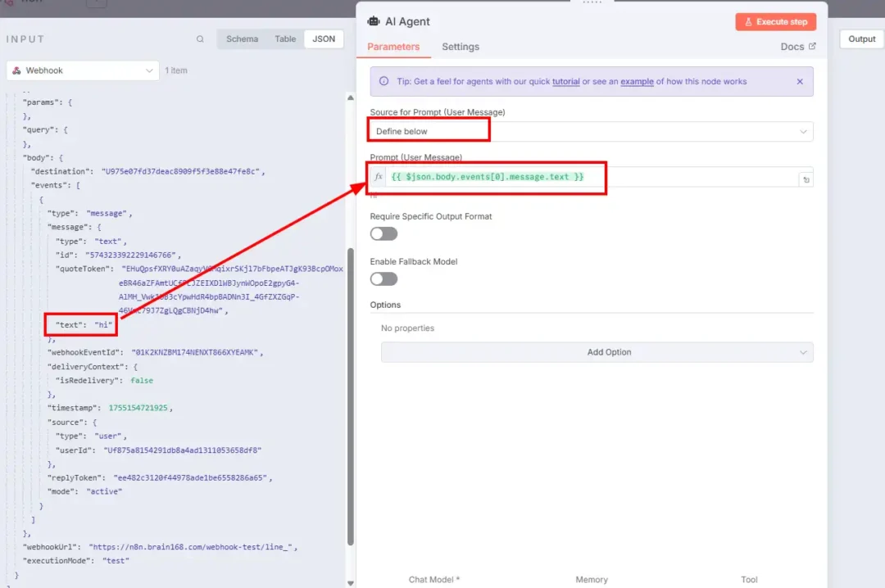Click the search icon in Input panel

pyautogui.click(x=200, y=38)
